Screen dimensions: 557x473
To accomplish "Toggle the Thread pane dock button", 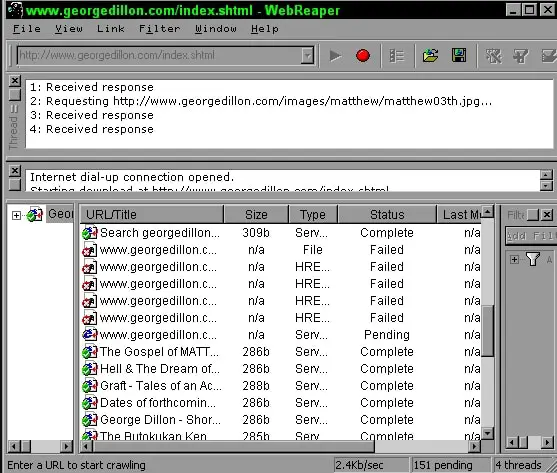I will (x=15, y=94).
